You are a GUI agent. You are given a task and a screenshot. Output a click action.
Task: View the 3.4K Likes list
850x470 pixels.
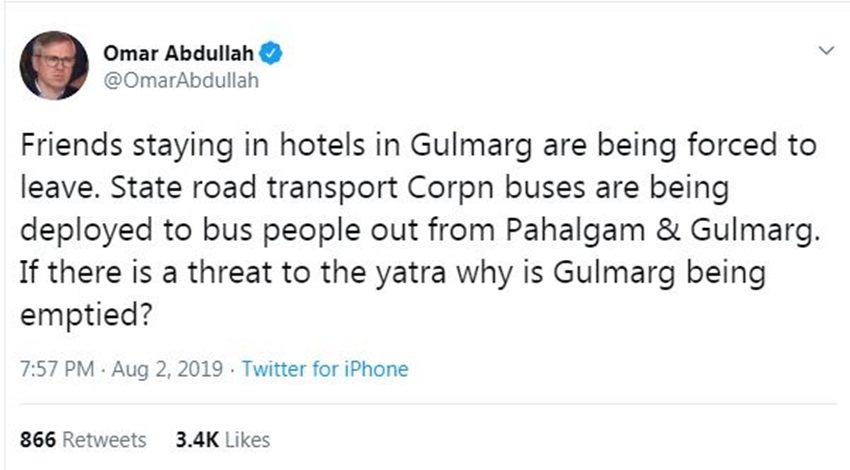[222, 439]
